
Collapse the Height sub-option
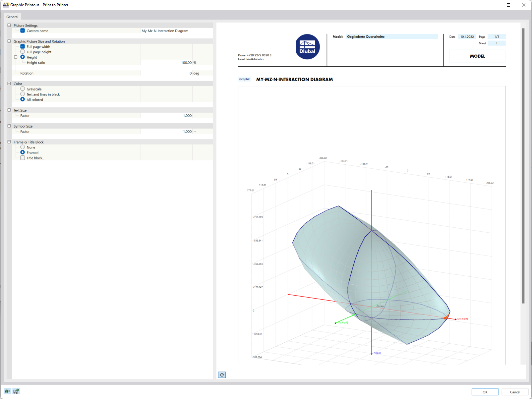point(16,57)
